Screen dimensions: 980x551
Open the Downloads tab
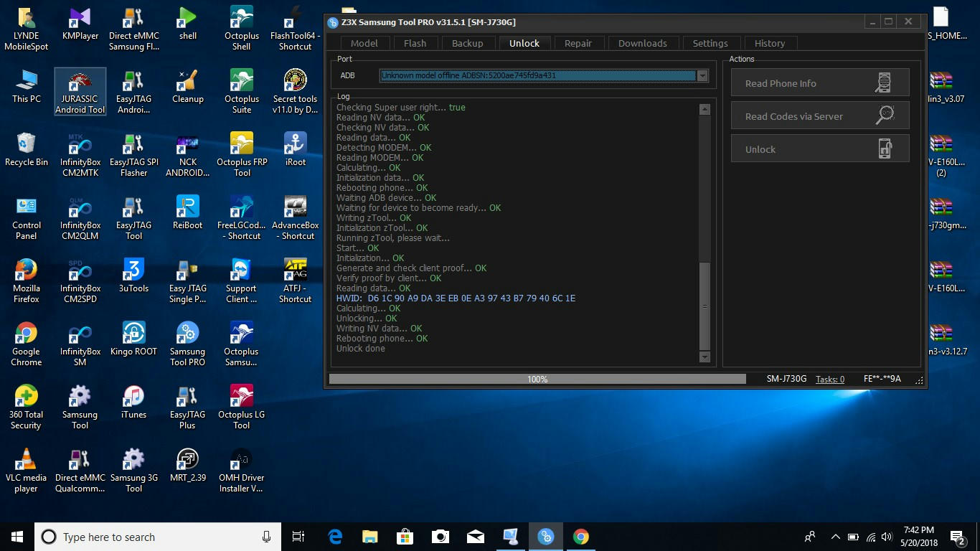tap(642, 43)
